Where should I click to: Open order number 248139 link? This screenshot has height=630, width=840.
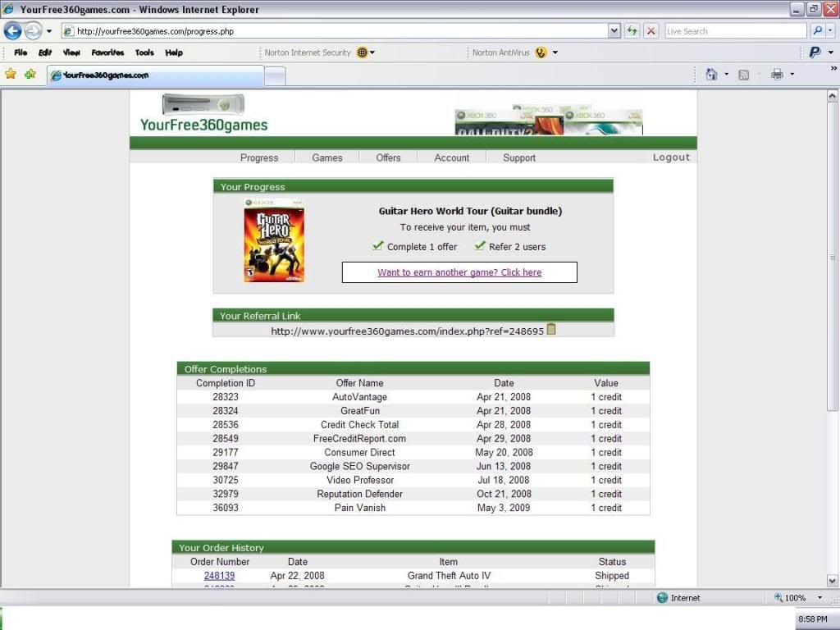219,575
